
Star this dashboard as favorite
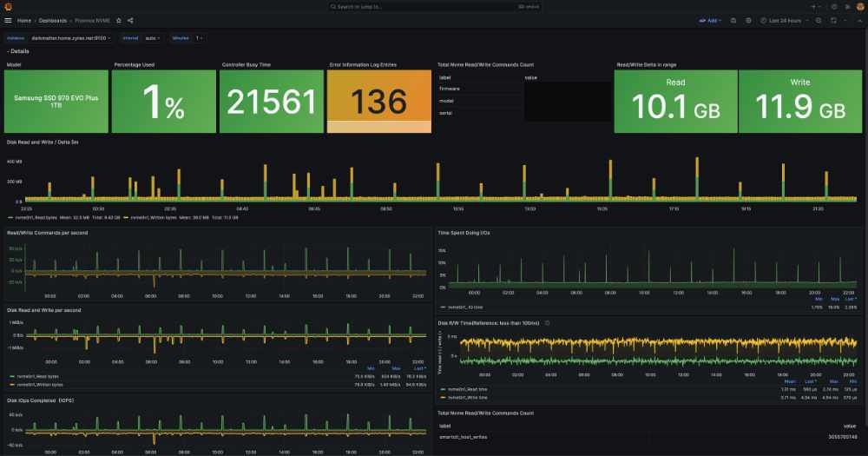click(x=118, y=21)
